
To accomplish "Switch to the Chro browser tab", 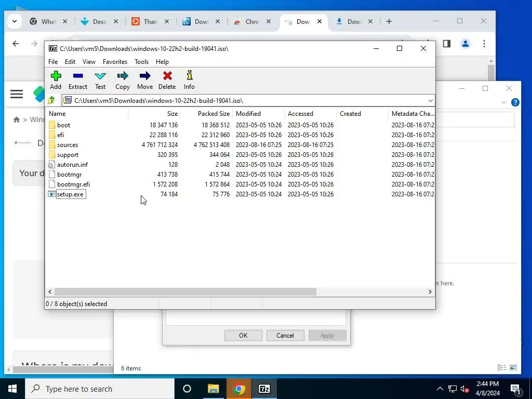I will [x=252, y=22].
